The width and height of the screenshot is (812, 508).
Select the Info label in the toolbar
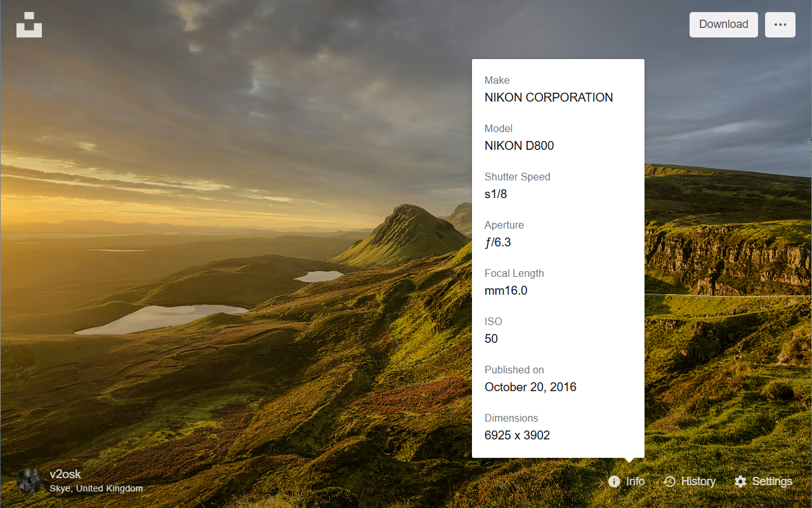click(636, 481)
